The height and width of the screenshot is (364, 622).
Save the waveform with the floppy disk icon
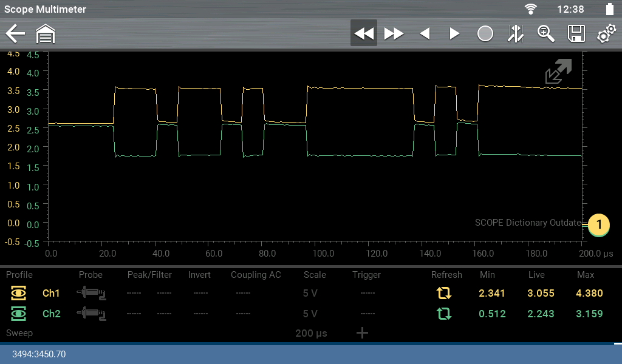click(x=575, y=34)
